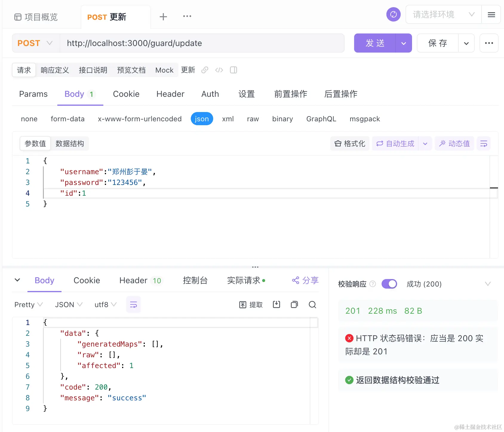Select the json body type
The width and height of the screenshot is (504, 432).
coord(202,119)
